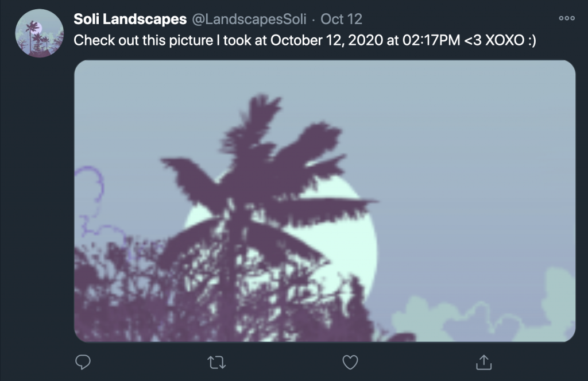Screen dimensions: 588x381
Task: Click the Soli Landscapes display name
Action: pyautogui.click(x=130, y=19)
